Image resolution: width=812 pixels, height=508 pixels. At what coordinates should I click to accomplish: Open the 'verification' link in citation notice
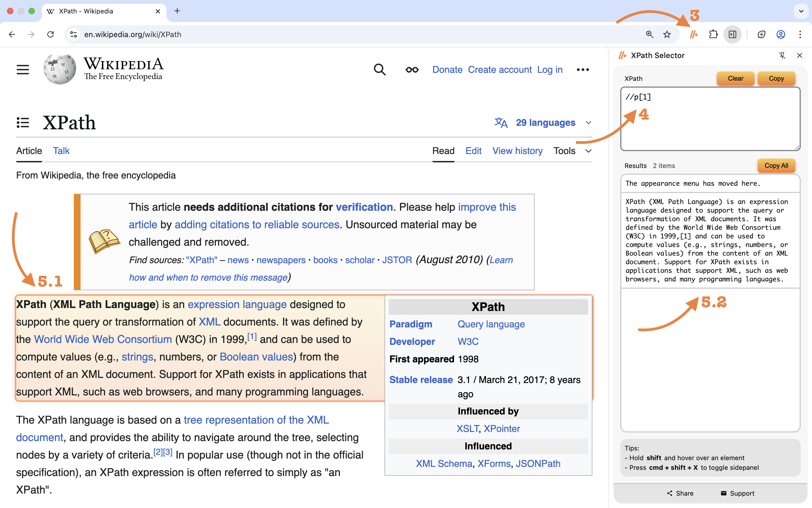pos(364,207)
